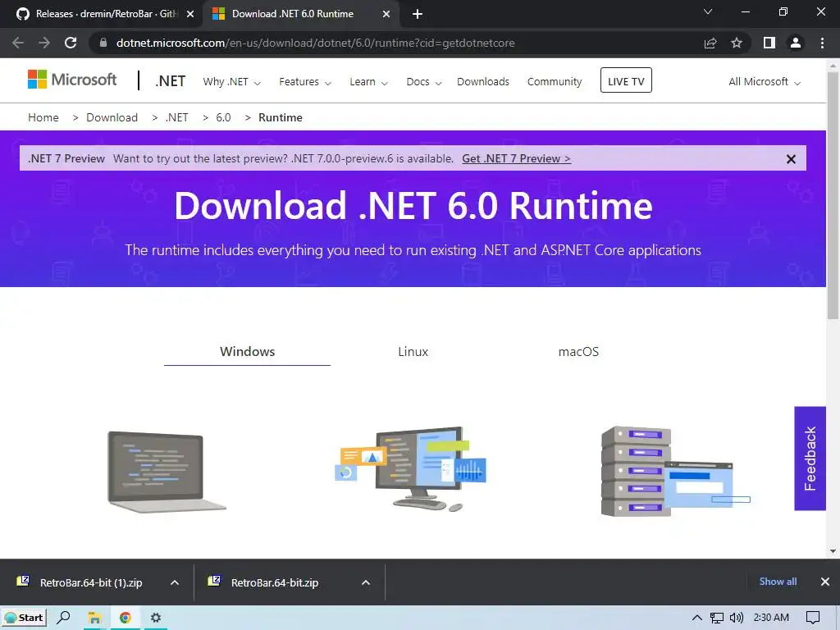The height and width of the screenshot is (630, 840).
Task: Click Chrome icon in taskbar
Action: (125, 618)
